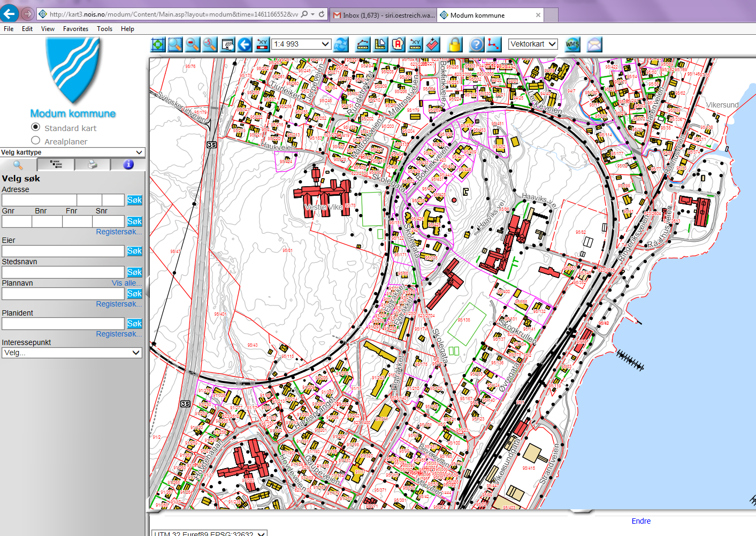The width and height of the screenshot is (756, 536).
Task: Switch to the search magnifier panel tab
Action: click(x=18, y=165)
